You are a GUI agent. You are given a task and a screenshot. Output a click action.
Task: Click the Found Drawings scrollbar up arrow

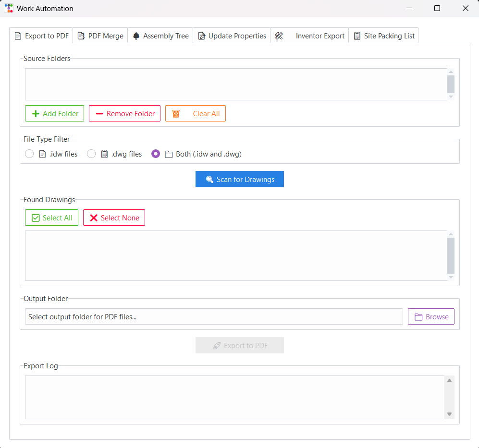(x=451, y=234)
